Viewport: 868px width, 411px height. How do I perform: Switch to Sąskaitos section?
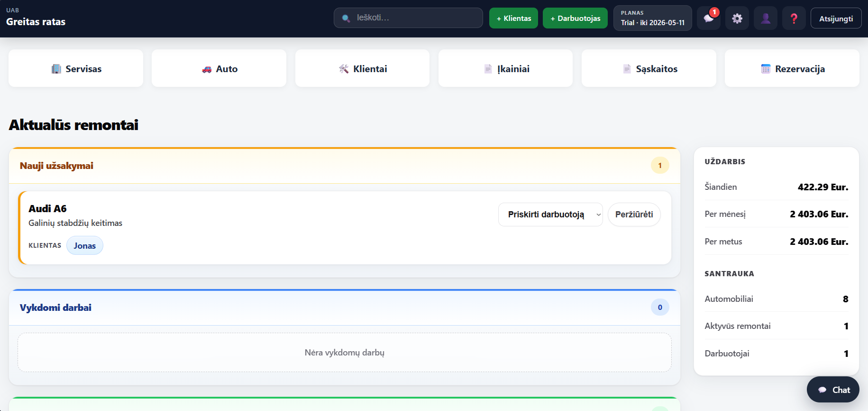[649, 68]
